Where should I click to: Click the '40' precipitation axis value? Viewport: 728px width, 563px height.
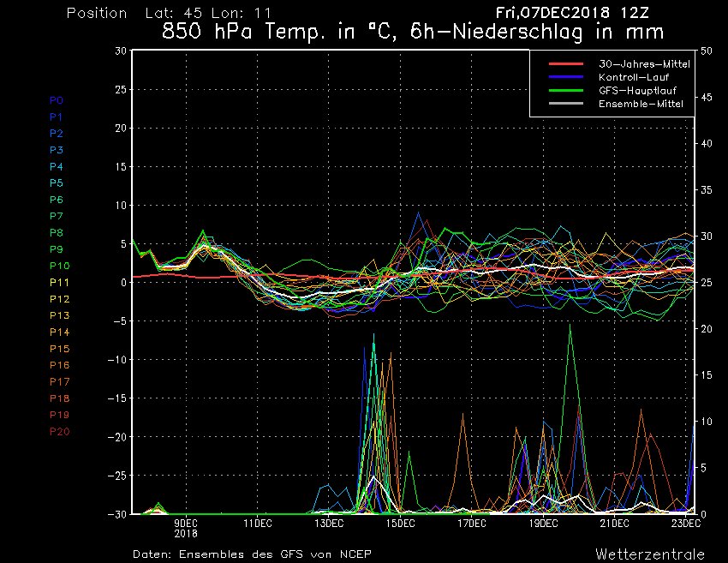click(707, 144)
